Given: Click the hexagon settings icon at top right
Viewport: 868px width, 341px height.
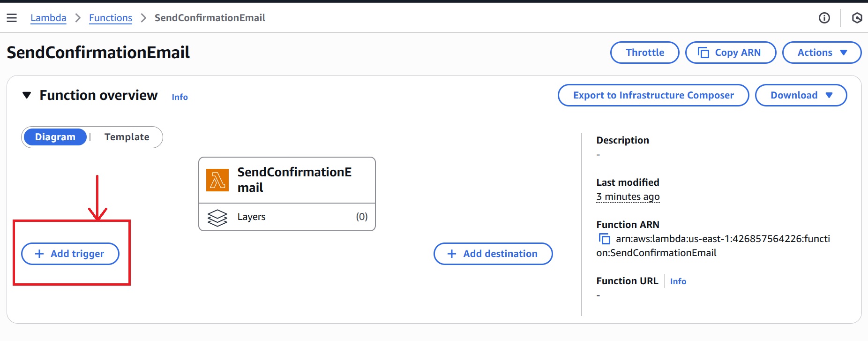Looking at the screenshot, I should tap(857, 18).
